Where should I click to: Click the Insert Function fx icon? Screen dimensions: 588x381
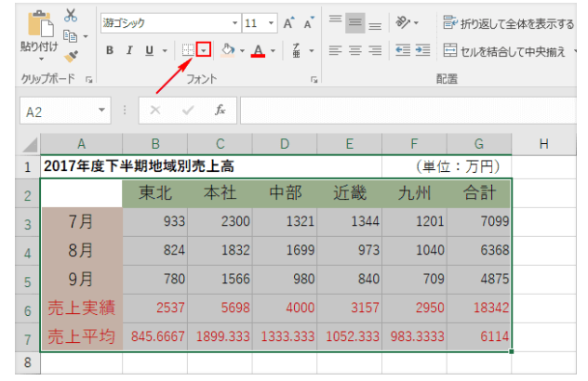point(220,110)
